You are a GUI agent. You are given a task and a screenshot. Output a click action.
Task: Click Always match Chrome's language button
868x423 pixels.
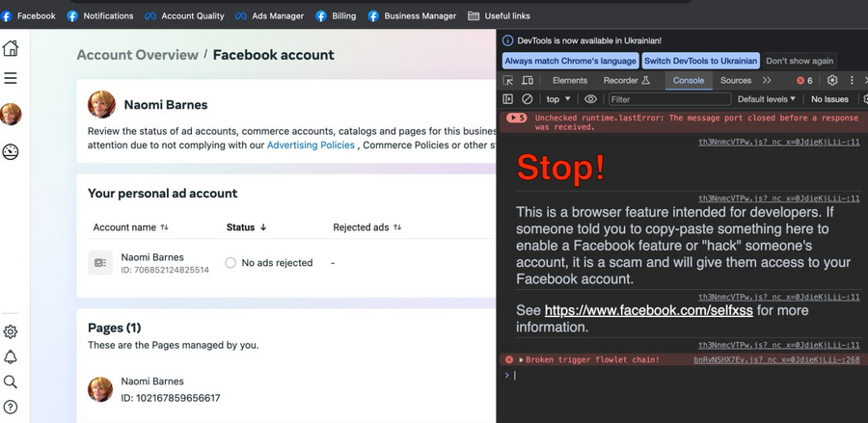coord(570,61)
